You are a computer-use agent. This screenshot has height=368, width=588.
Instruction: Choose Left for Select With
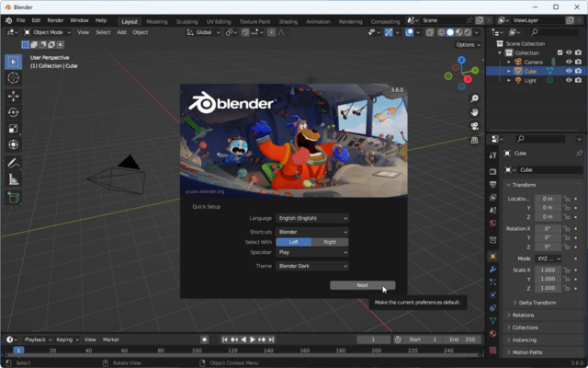coord(294,242)
